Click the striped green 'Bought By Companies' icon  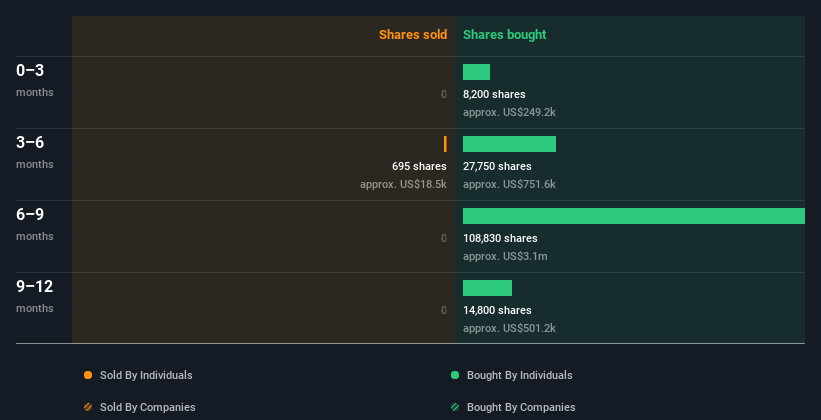coord(455,407)
